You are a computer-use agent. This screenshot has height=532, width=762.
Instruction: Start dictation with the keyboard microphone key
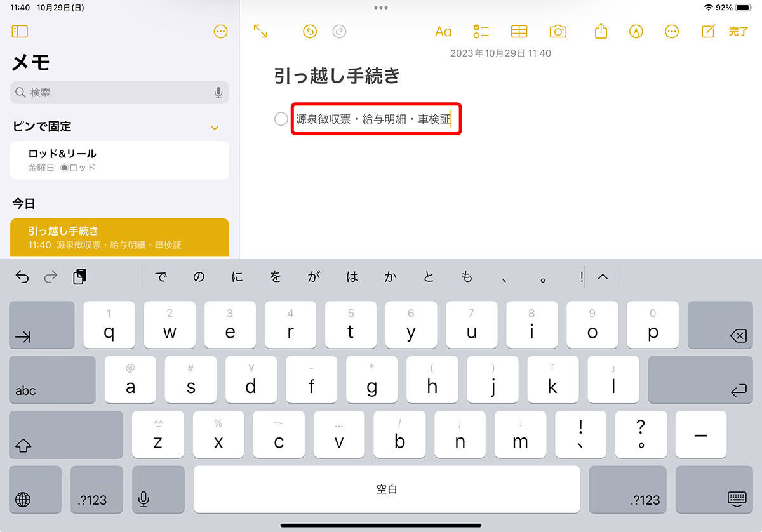(158, 489)
